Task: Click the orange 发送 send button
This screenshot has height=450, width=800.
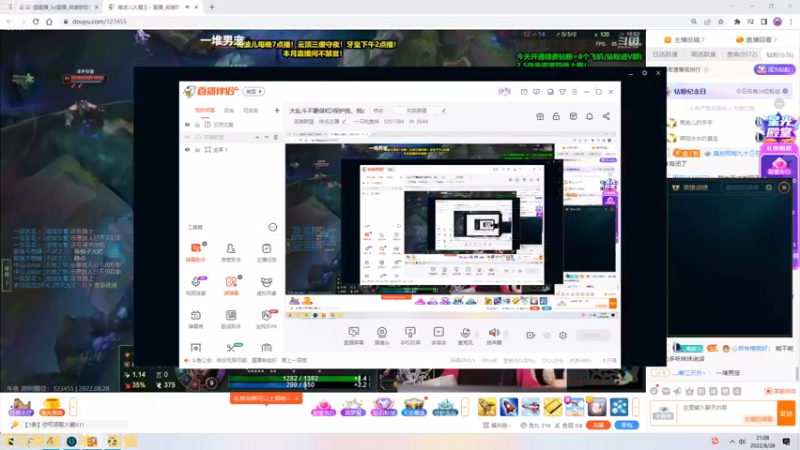Action: point(786,413)
